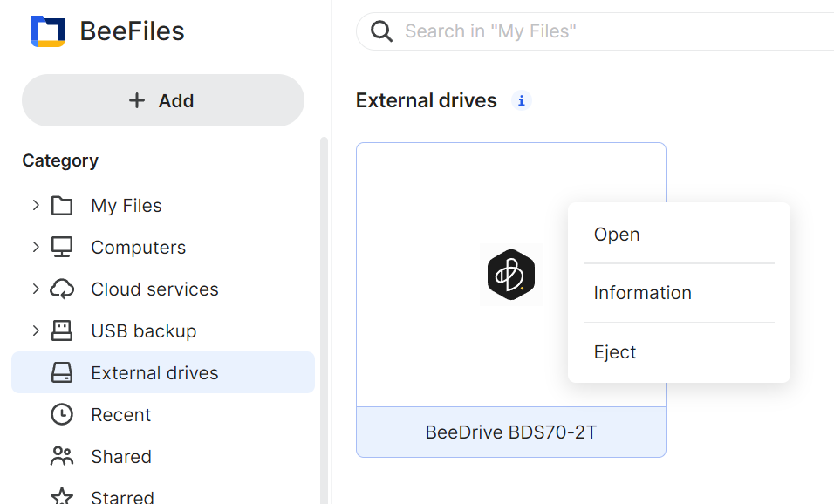This screenshot has width=834, height=504.
Task: Choose Open from the context menu
Action: pos(617,235)
